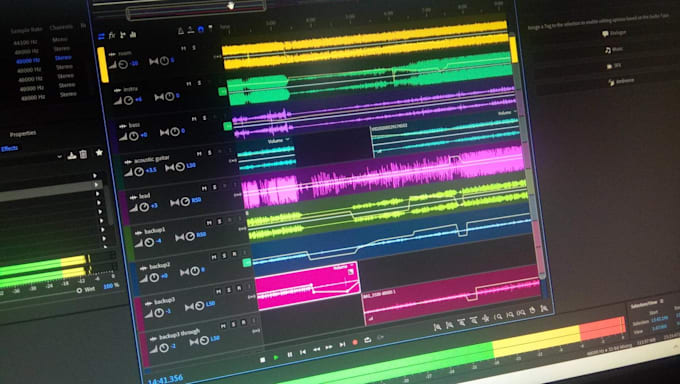Screen dimensions: 680x384
Task: Click the acoustic guitar pan value L30
Action: [191, 166]
